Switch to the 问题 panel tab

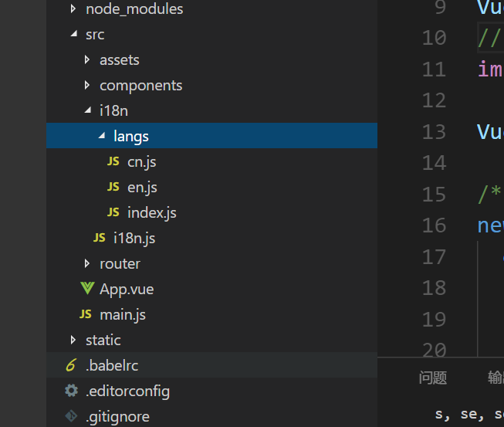pyautogui.click(x=433, y=378)
